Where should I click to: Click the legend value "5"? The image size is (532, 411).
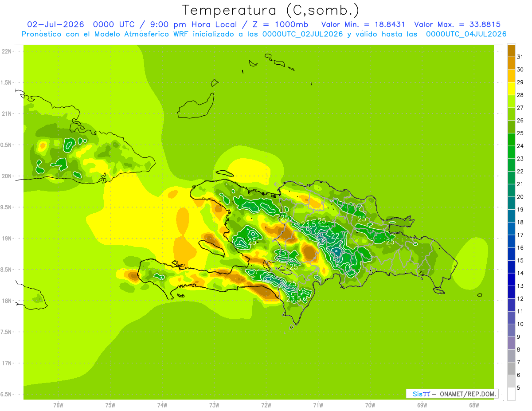pyautogui.click(x=519, y=388)
